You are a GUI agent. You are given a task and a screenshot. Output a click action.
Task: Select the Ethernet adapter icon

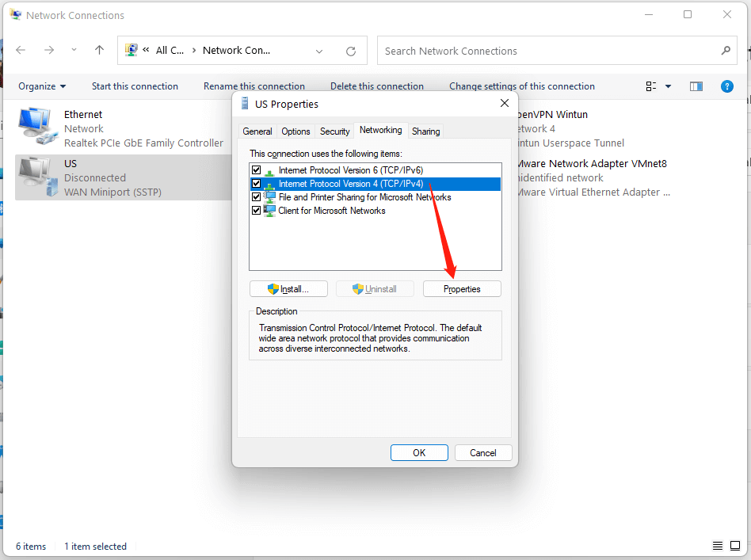[38, 126]
